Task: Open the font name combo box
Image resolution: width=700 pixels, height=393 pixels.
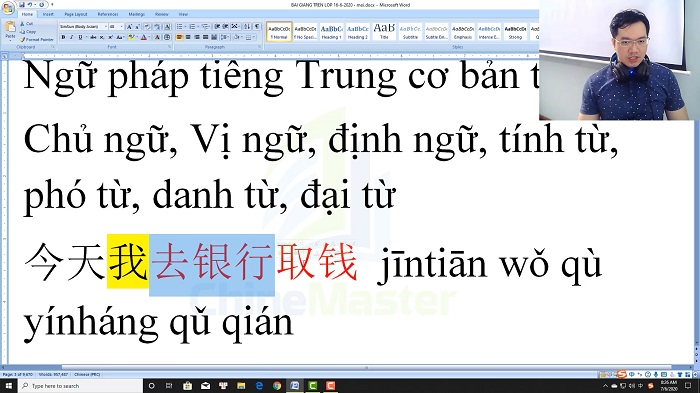Action: coord(83,27)
